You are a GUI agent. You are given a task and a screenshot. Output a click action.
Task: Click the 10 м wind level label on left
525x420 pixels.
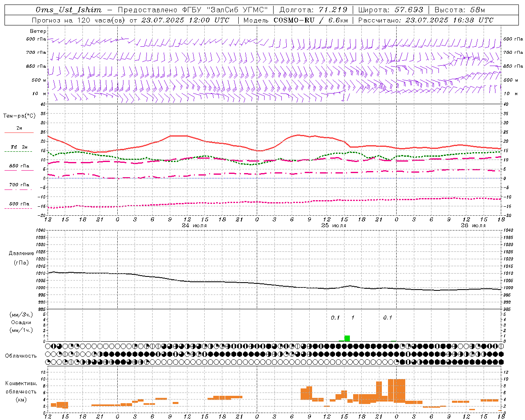pyautogui.click(x=39, y=94)
